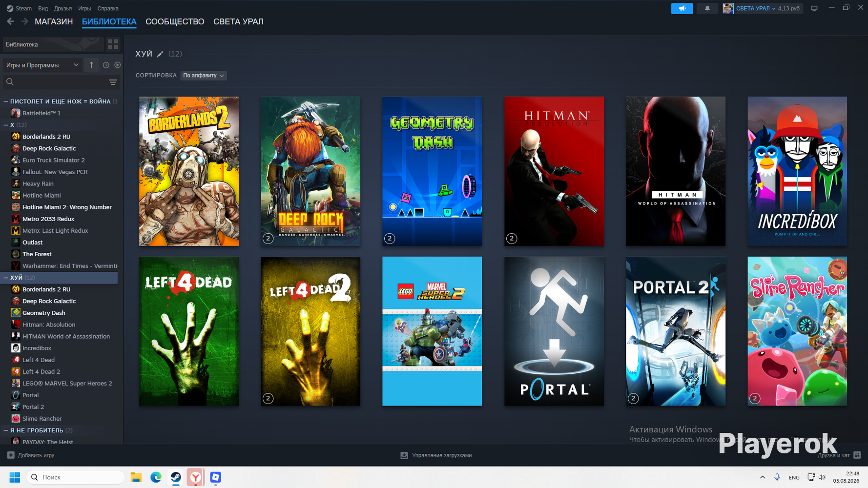Click the Windows taskbar Поиск search box
The height and width of the screenshot is (488, 868).
pyautogui.click(x=75, y=477)
